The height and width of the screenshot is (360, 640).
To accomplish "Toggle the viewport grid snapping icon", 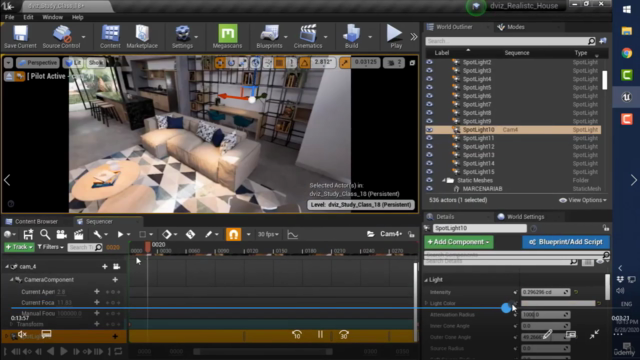I will click(x=279, y=62).
